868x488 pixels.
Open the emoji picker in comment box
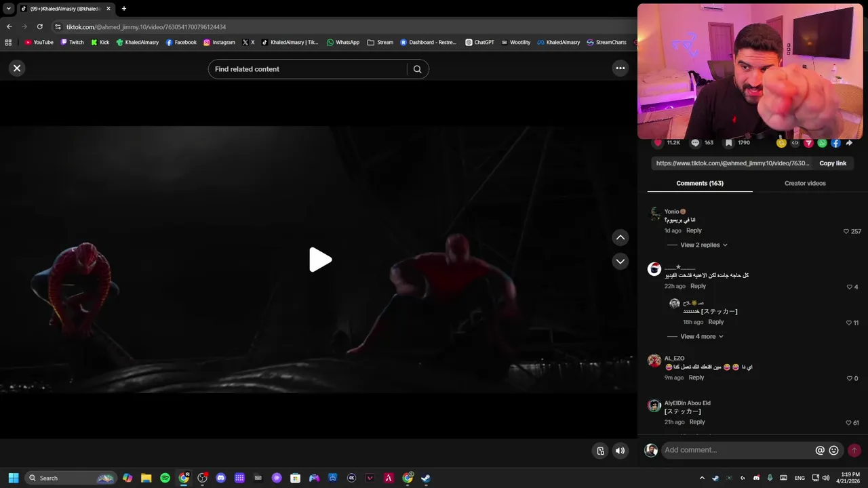point(834,450)
